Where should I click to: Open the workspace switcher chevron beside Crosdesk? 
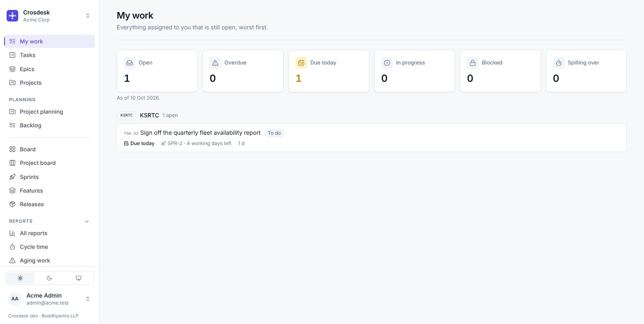click(88, 16)
